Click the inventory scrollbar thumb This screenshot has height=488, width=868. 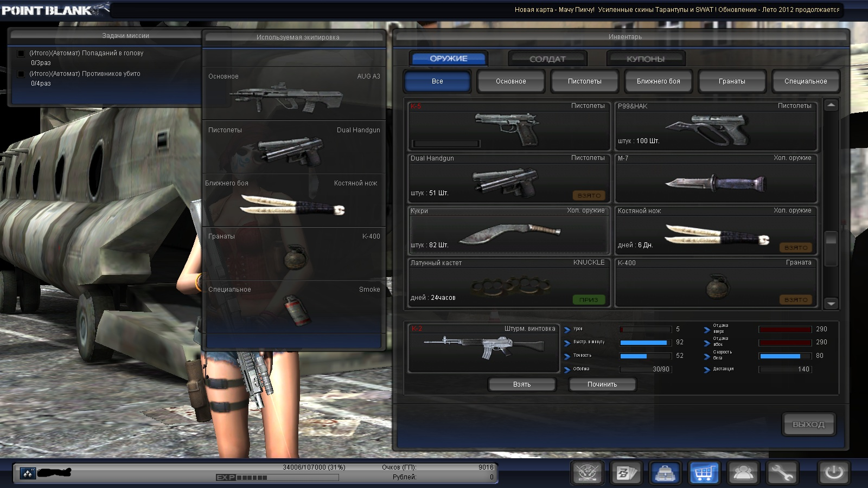tap(831, 248)
